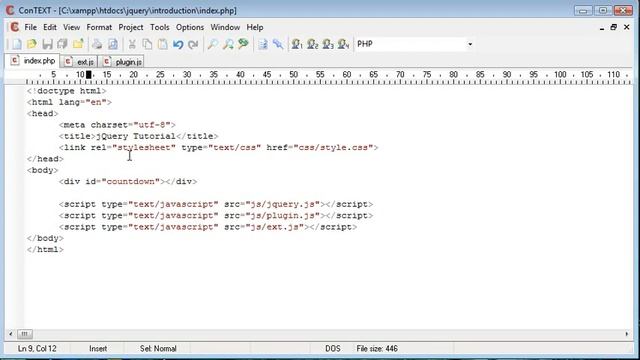Toggle word wrap toolbar icon
This screenshot has width=640, height=360.
coord(263,44)
